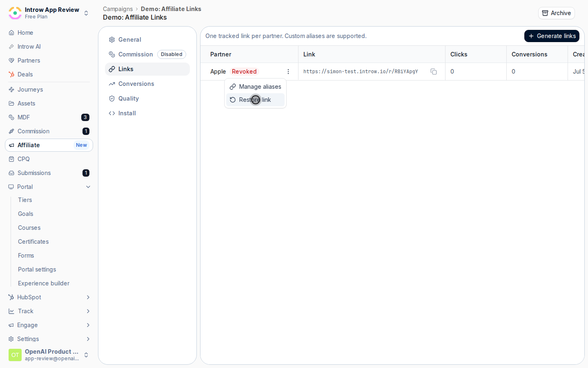Go back via Campaigns breadcrumb
The image size is (588, 368).
[x=118, y=9]
